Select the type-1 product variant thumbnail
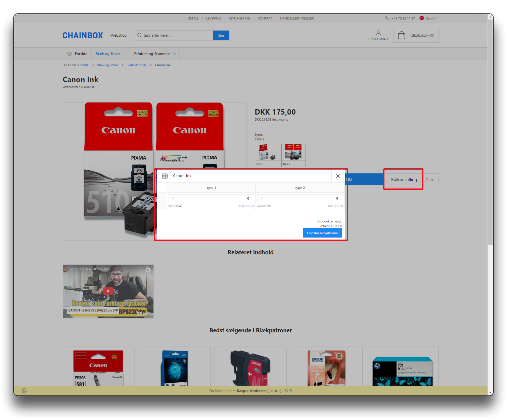 click(x=267, y=155)
